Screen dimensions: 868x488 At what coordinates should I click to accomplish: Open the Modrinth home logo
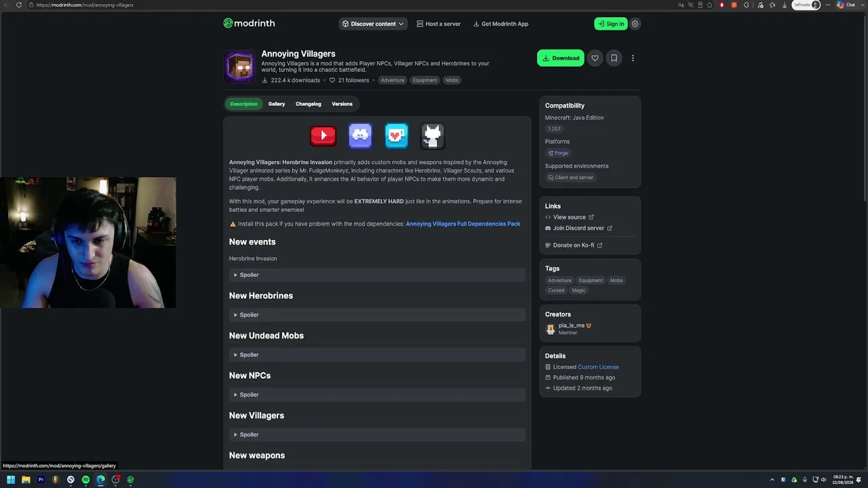click(x=249, y=23)
